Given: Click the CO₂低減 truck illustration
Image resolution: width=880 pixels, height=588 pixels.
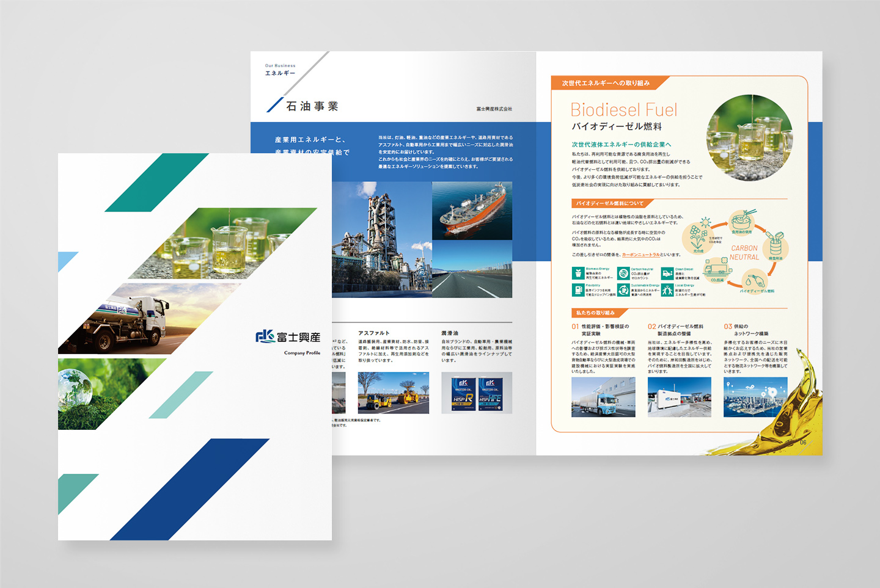Looking at the screenshot, I should (716, 270).
